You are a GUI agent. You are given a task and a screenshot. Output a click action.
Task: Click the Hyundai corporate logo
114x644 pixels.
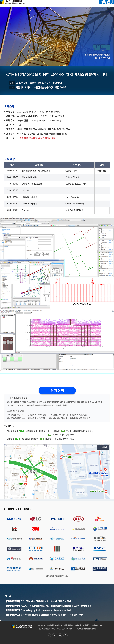(57, 519)
